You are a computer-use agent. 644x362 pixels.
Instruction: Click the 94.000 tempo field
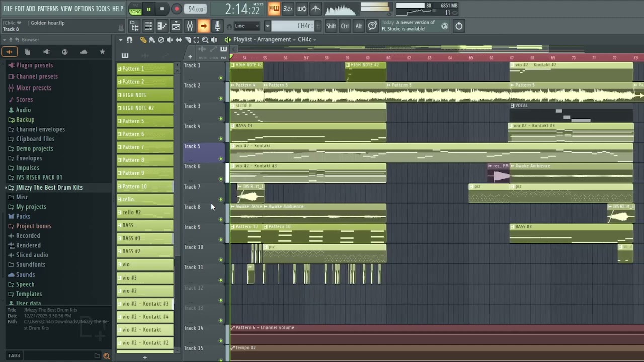196,9
